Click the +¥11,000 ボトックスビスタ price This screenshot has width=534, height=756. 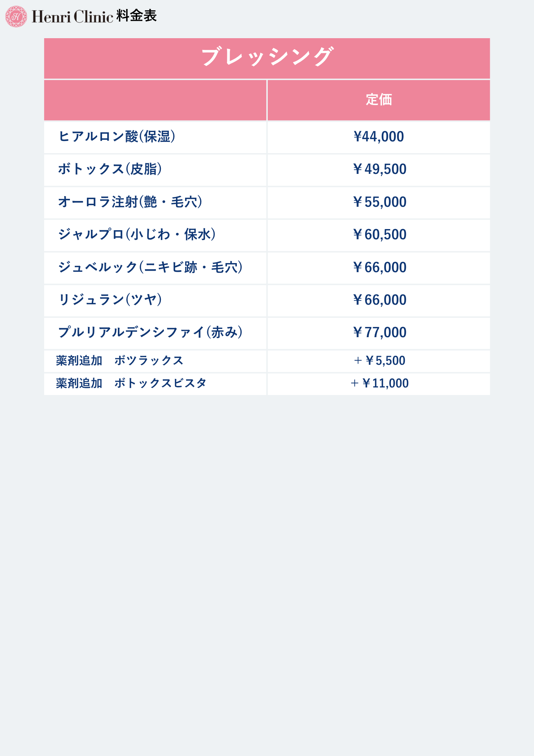380,383
